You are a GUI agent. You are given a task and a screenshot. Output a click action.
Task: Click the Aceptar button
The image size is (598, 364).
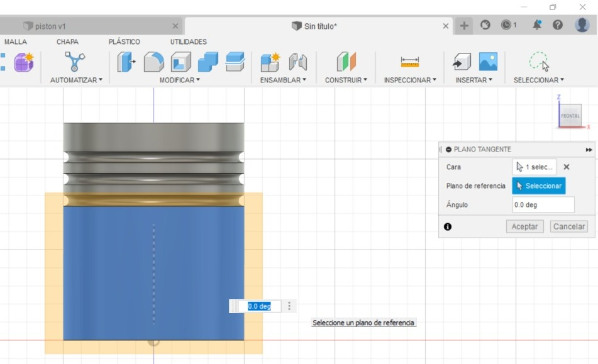(x=525, y=226)
